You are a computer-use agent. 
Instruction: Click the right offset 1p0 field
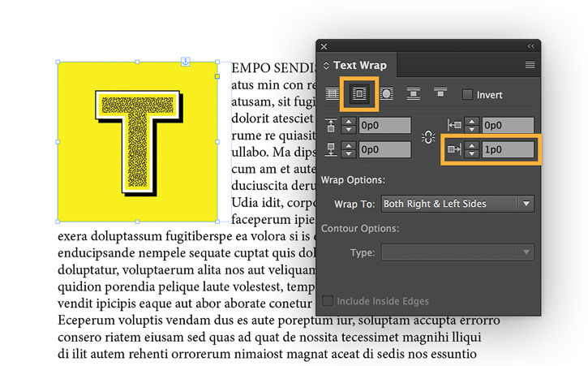pos(509,150)
